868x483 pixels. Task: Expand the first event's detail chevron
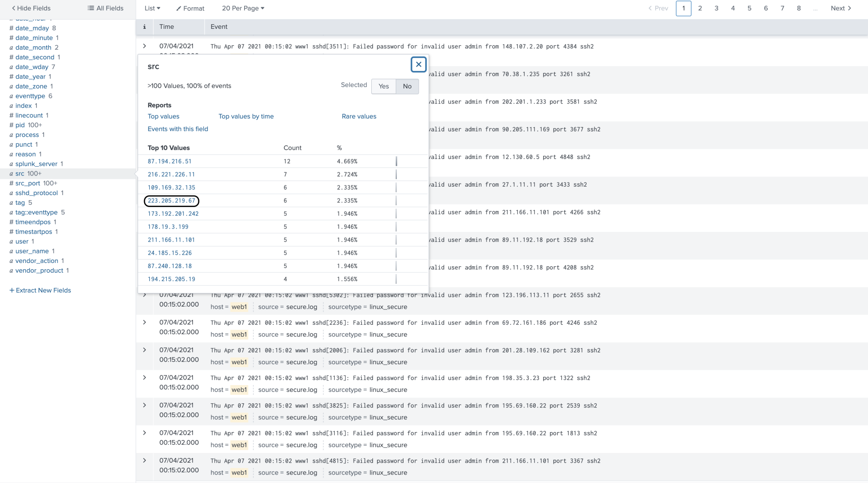coord(145,46)
